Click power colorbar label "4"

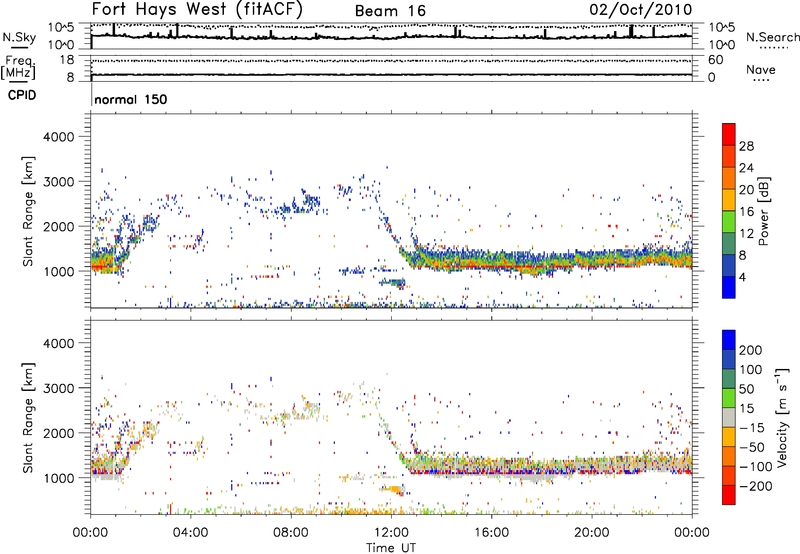point(742,277)
